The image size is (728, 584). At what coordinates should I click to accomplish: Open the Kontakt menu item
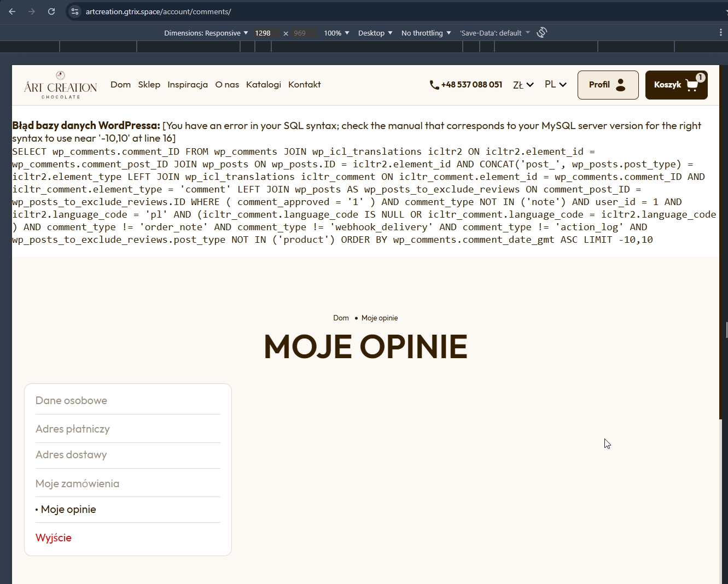click(305, 84)
